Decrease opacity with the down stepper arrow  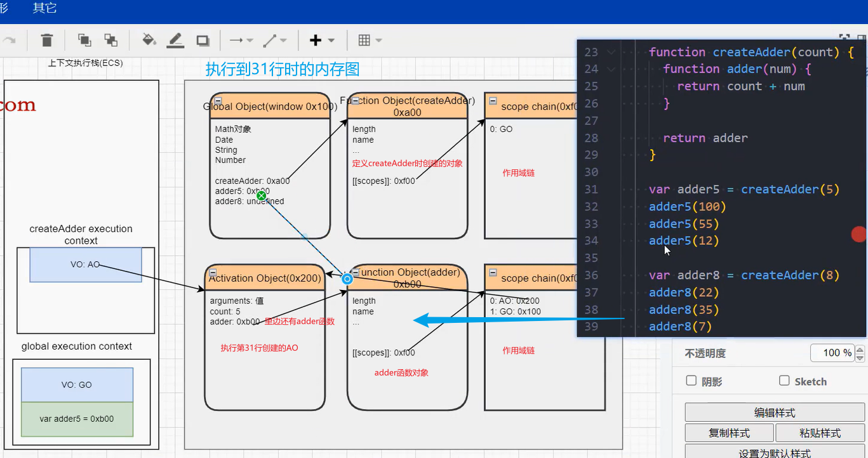(x=860, y=357)
